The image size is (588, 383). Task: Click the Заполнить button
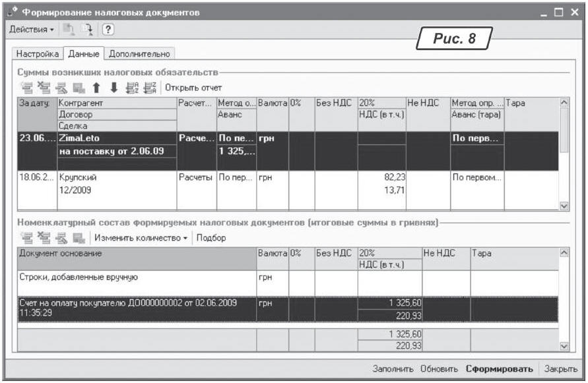click(x=393, y=369)
